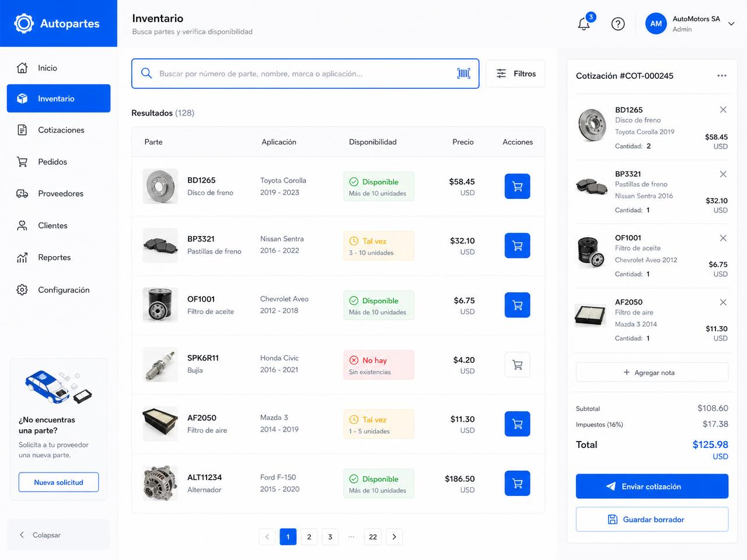Select Inventario in the sidebar

(58, 99)
